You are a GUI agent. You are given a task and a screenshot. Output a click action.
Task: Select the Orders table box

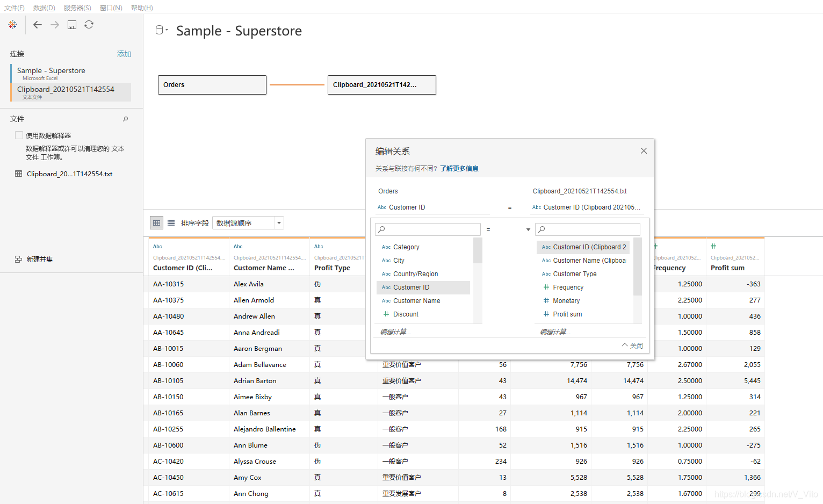pyautogui.click(x=212, y=85)
